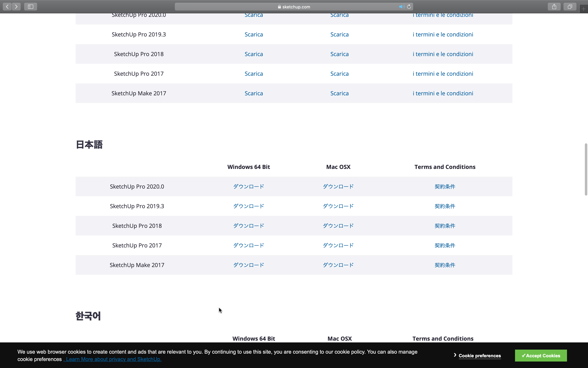The height and width of the screenshot is (368, 588).
Task: Download Italian SketchUp Pro 2017 for Mac
Action: click(x=339, y=74)
